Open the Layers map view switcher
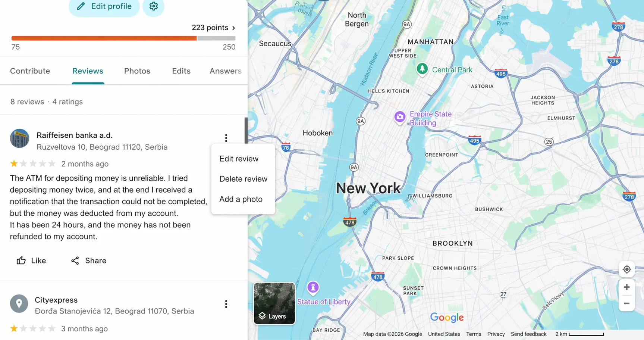 click(274, 303)
